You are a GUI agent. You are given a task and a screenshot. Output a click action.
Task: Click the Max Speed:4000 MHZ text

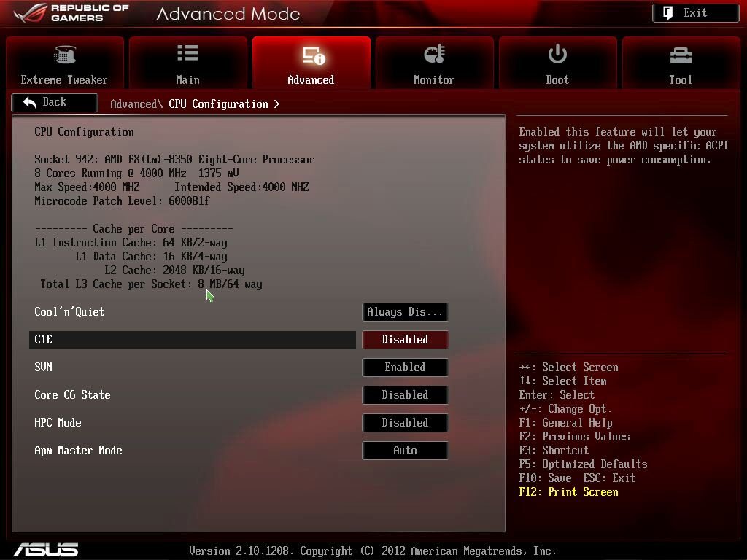pos(88,187)
